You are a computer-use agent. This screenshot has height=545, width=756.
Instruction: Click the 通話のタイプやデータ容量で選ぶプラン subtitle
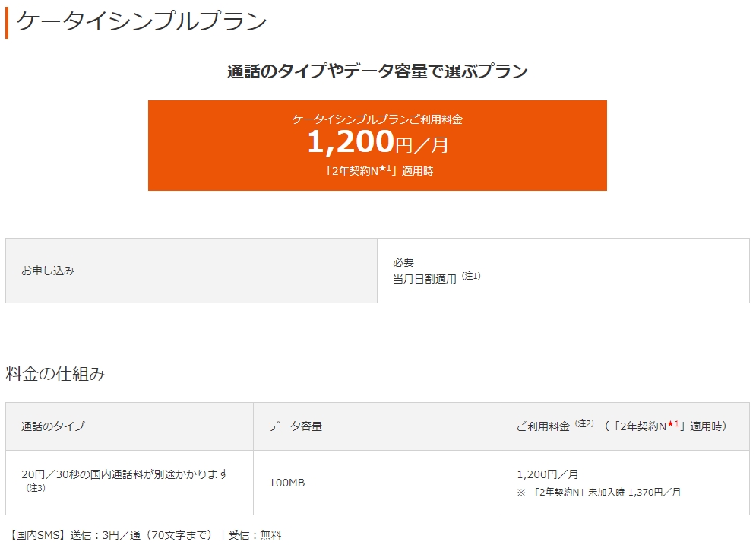point(378,71)
